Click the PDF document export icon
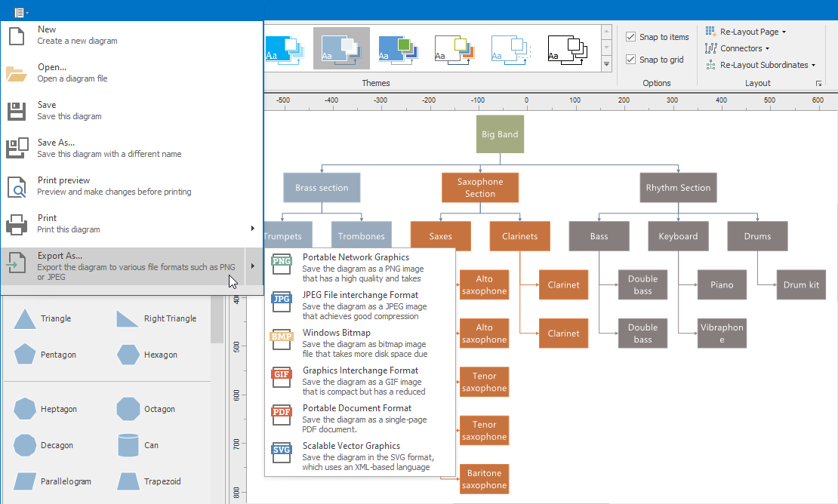 pyautogui.click(x=282, y=414)
